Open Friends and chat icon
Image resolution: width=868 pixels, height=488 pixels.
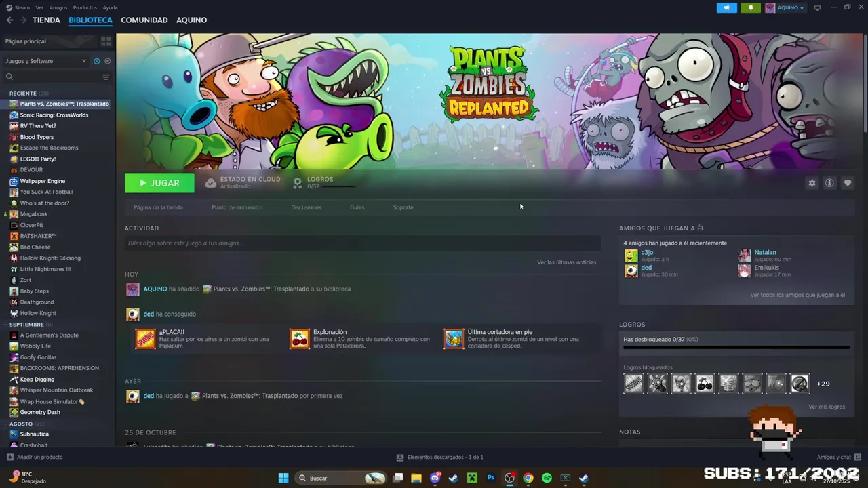pos(858,457)
